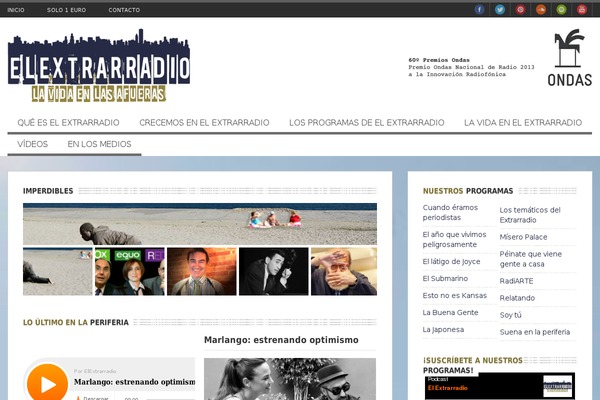Open Esto no es Kansas program

coord(455,296)
